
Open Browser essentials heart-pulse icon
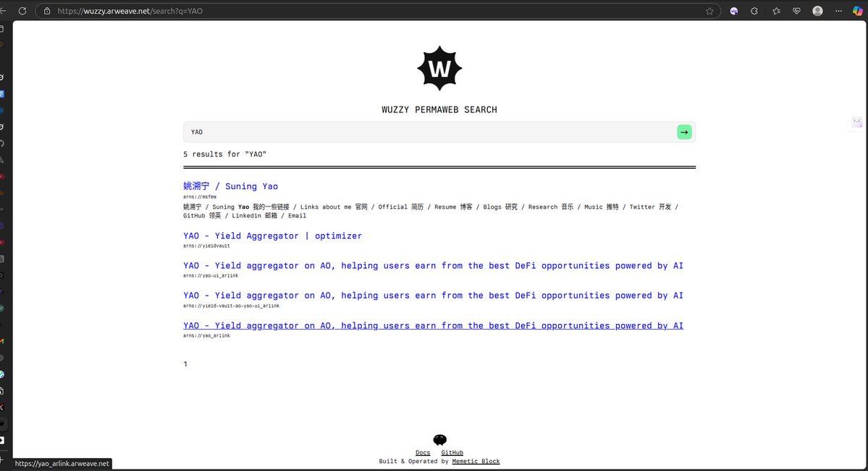tap(796, 11)
